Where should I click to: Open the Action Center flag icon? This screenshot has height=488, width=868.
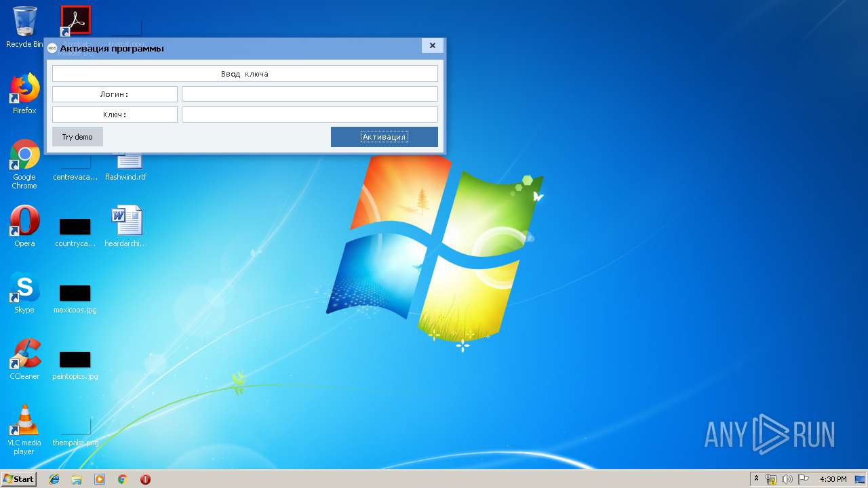(804, 479)
